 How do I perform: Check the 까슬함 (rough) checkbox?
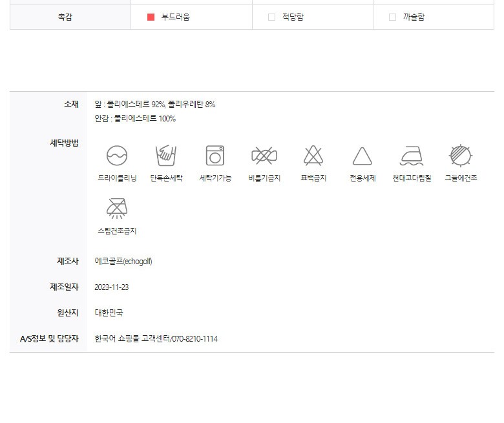tap(392, 17)
